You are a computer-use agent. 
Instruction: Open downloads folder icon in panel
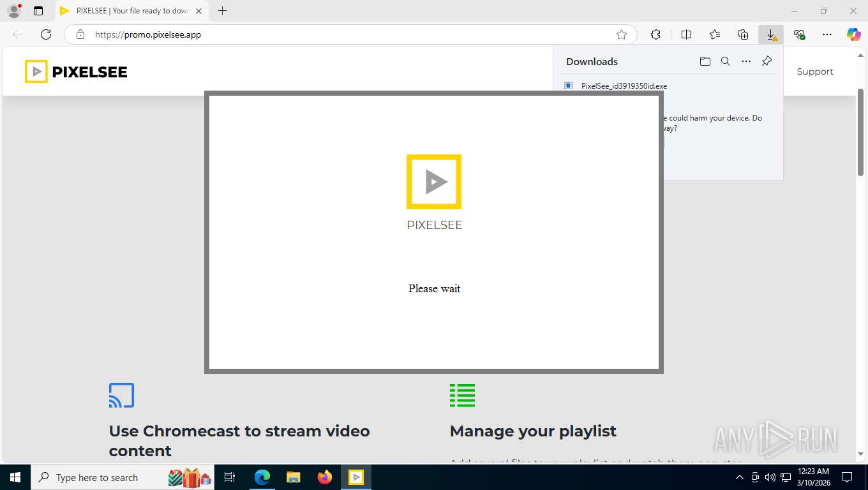(705, 61)
